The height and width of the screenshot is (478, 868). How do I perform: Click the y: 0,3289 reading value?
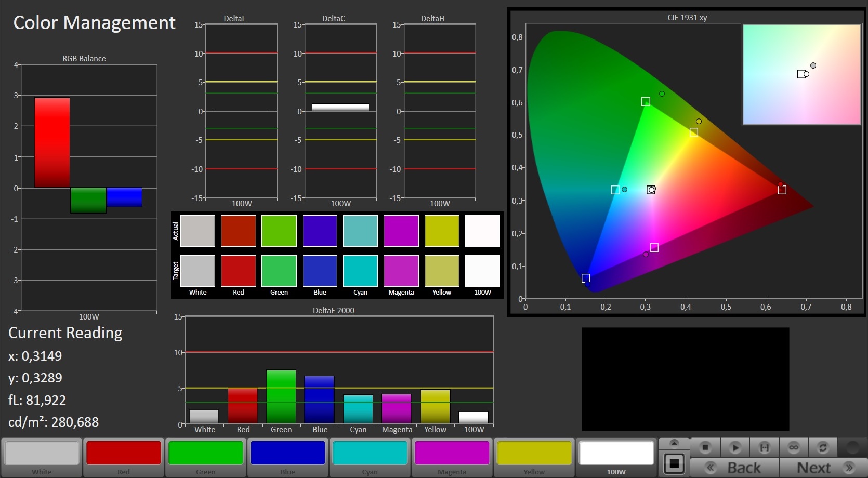point(35,378)
